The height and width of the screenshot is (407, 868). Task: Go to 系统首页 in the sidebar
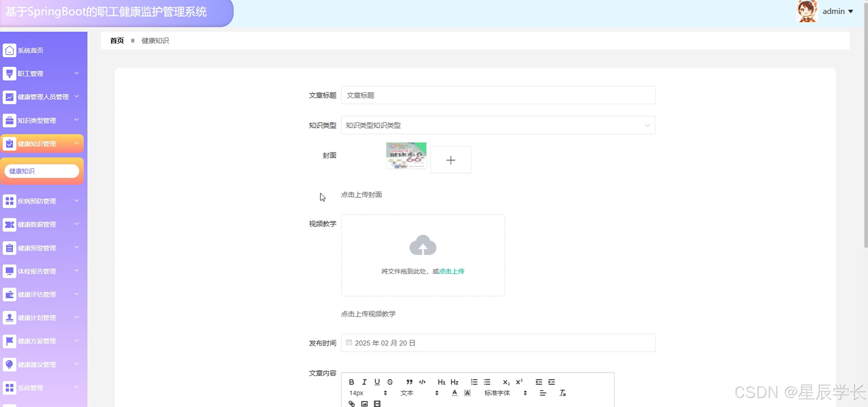pos(30,50)
